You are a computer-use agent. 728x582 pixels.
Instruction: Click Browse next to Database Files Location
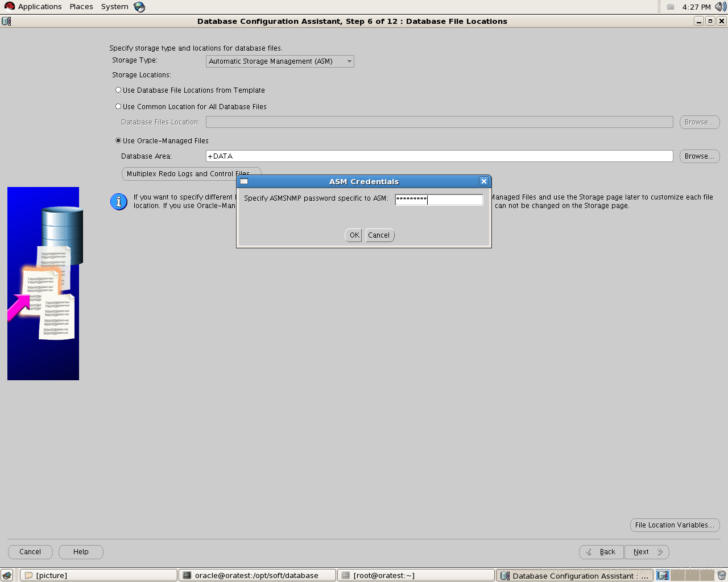(700, 122)
